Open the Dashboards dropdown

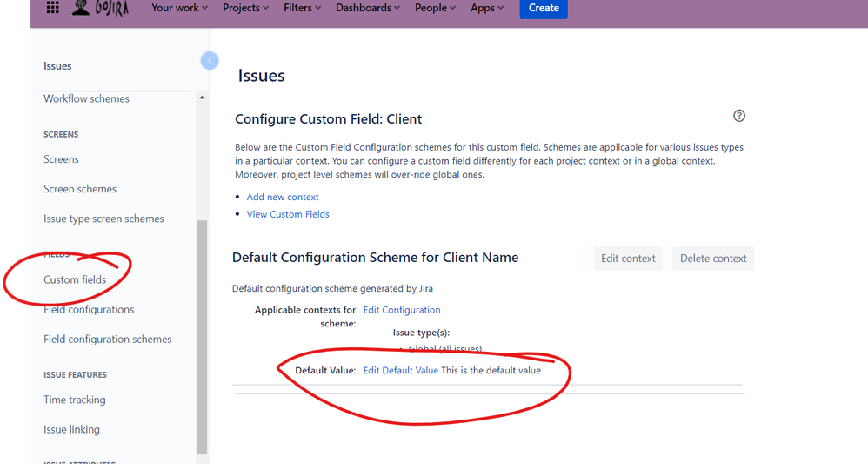[x=368, y=8]
